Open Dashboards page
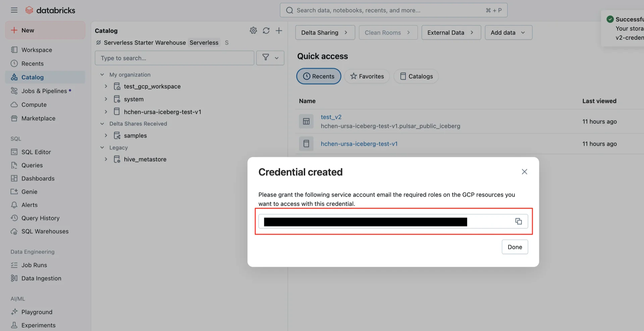 coord(45,179)
